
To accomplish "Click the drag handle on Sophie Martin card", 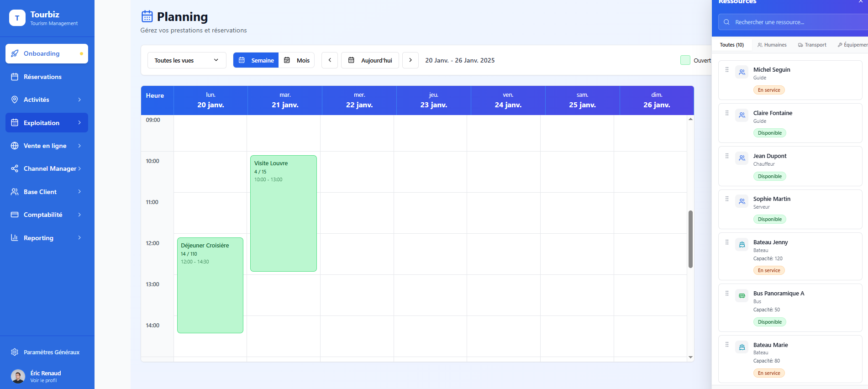I will coord(727,199).
